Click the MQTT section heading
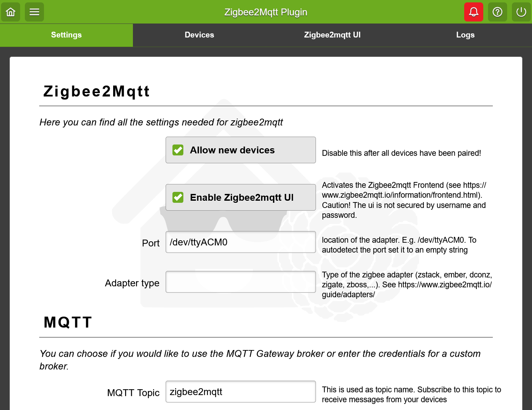This screenshot has width=532, height=410. (68, 322)
